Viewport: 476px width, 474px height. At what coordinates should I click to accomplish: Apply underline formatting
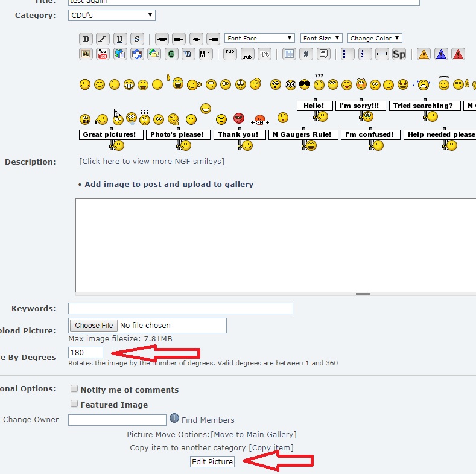click(x=120, y=39)
